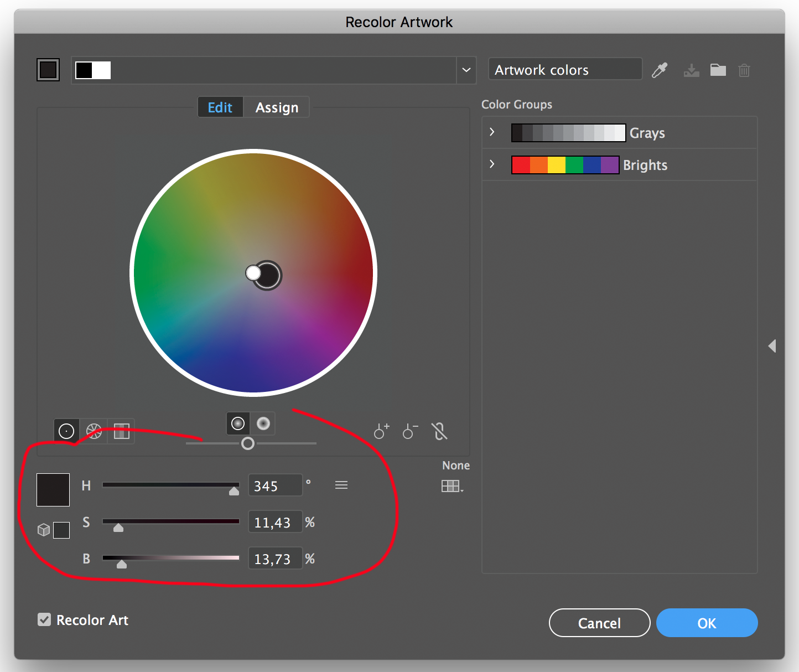799x672 pixels.
Task: Expand the Brights color group
Action: (x=492, y=164)
